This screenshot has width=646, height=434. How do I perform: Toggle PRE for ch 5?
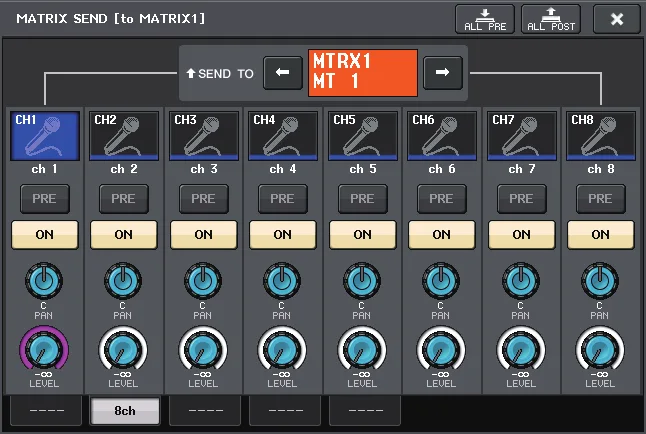(363, 199)
